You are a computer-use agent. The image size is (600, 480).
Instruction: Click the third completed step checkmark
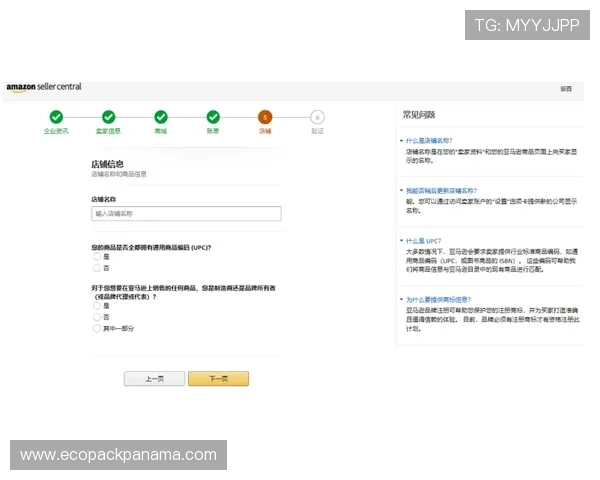tap(161, 117)
